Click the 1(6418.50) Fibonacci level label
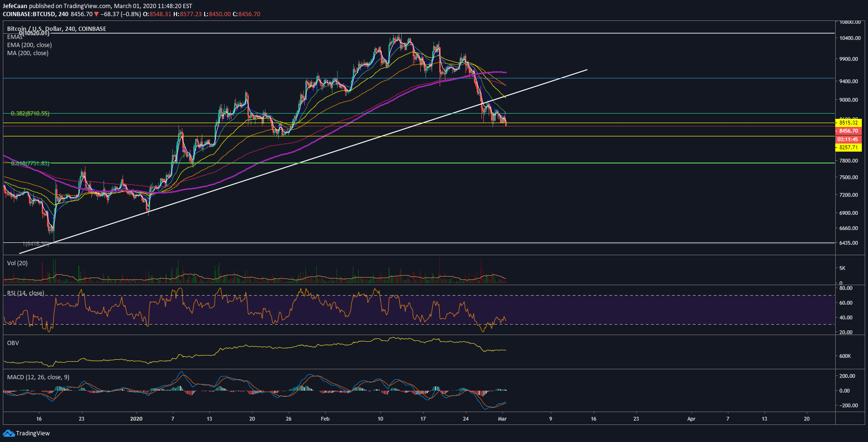This screenshot has width=868, height=442. click(36, 244)
